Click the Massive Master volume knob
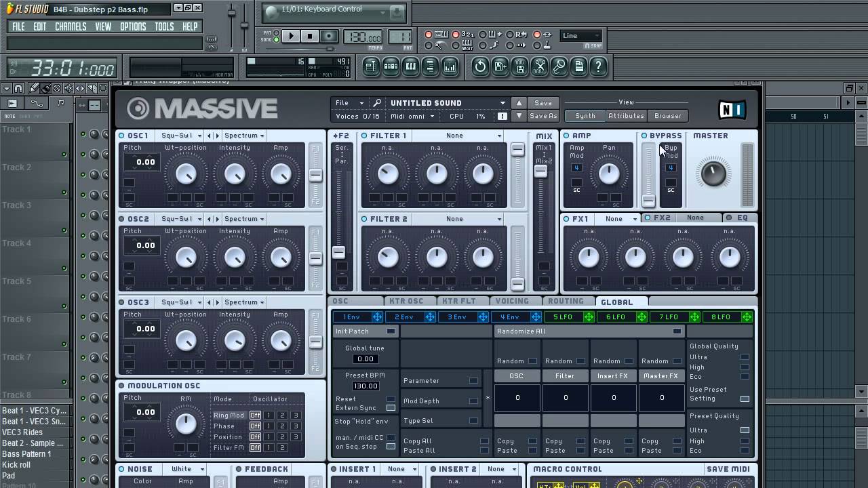 [x=713, y=173]
